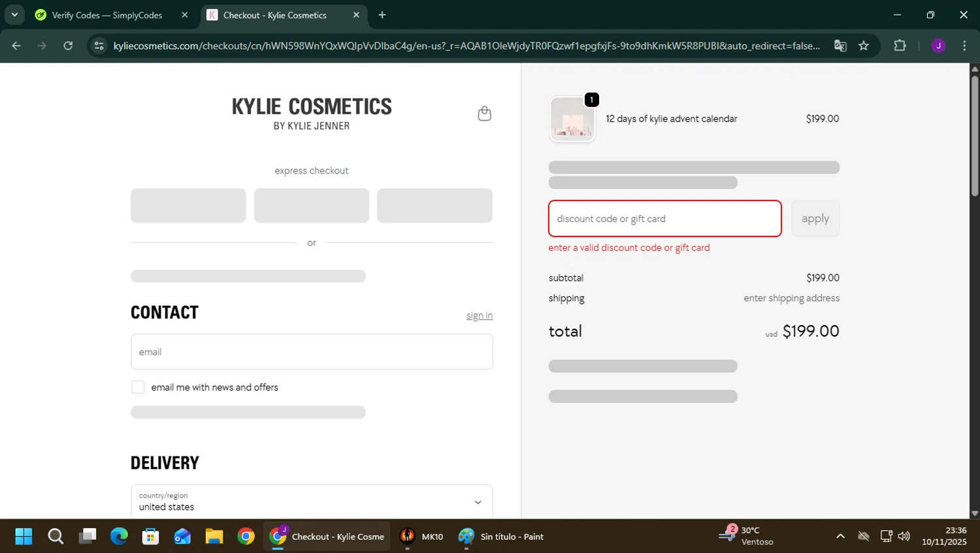The height and width of the screenshot is (553, 980).
Task: Launch Microsoft Edge from taskbar
Action: click(x=119, y=537)
